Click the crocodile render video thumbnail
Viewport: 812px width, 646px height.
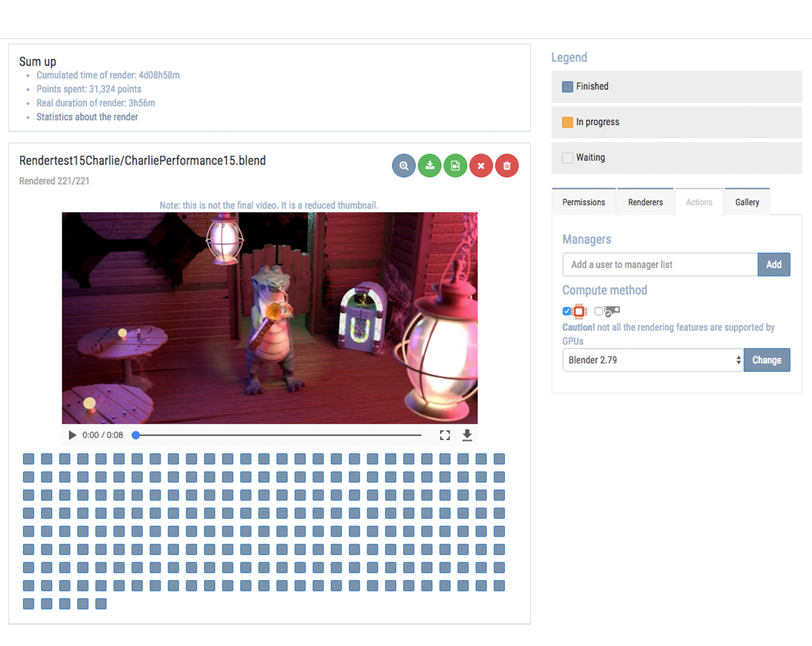point(269,318)
